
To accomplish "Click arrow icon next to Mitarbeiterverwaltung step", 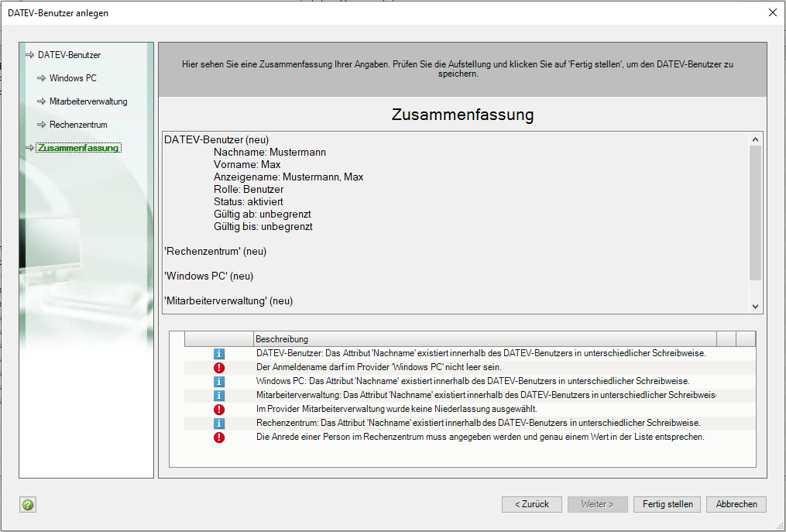I will [42, 101].
